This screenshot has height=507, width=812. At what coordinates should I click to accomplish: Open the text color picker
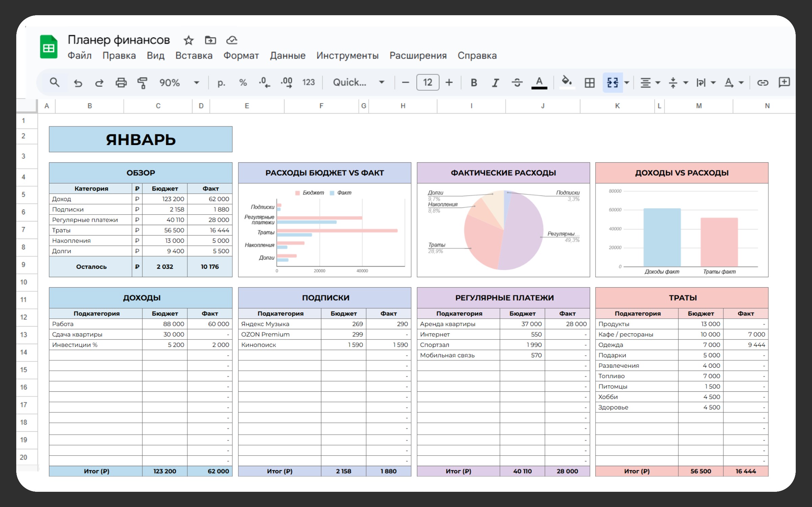[539, 82]
